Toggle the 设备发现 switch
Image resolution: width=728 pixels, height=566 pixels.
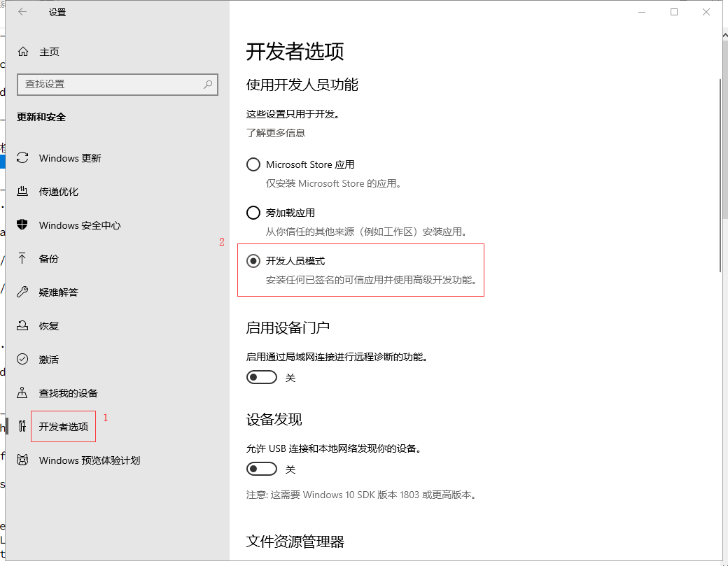point(261,469)
